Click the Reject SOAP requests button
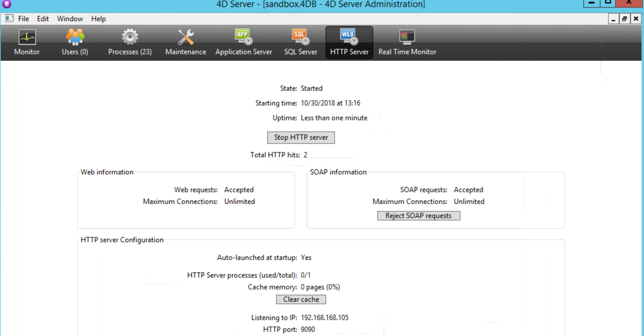 418,216
